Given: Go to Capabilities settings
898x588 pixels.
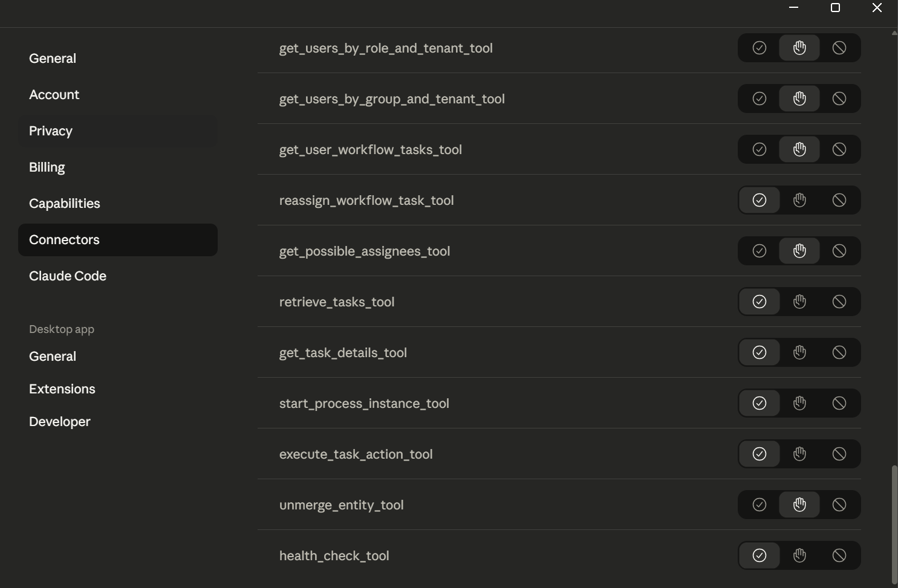Looking at the screenshot, I should coord(65,204).
